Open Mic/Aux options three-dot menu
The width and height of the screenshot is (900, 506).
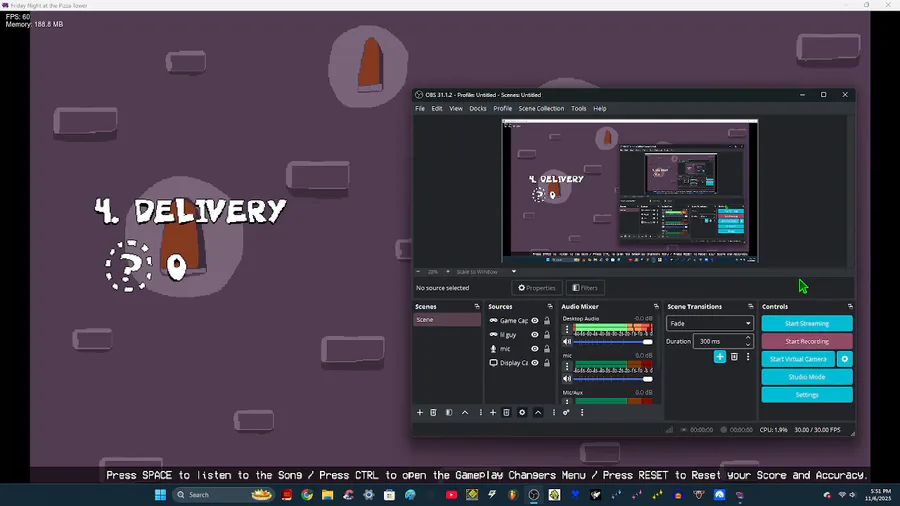click(x=567, y=402)
